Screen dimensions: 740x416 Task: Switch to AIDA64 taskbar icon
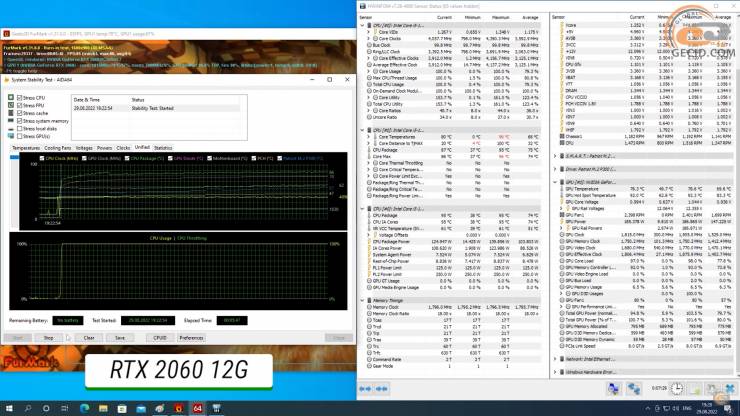[x=197, y=408]
